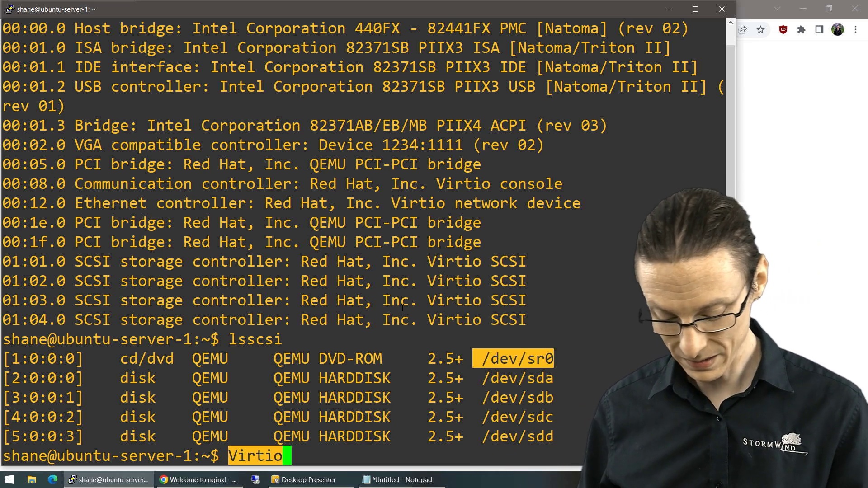Click the 00:01.1 IDE interface line
The width and height of the screenshot is (868, 488).
(350, 67)
